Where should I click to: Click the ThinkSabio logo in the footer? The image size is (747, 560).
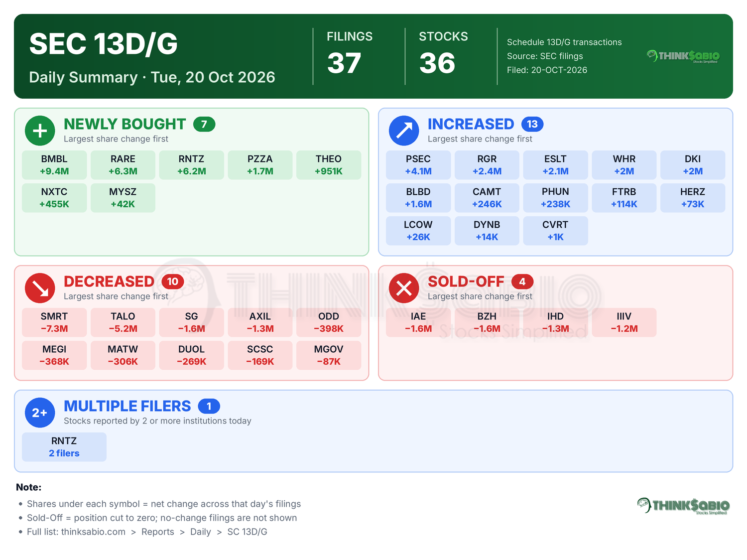(683, 506)
